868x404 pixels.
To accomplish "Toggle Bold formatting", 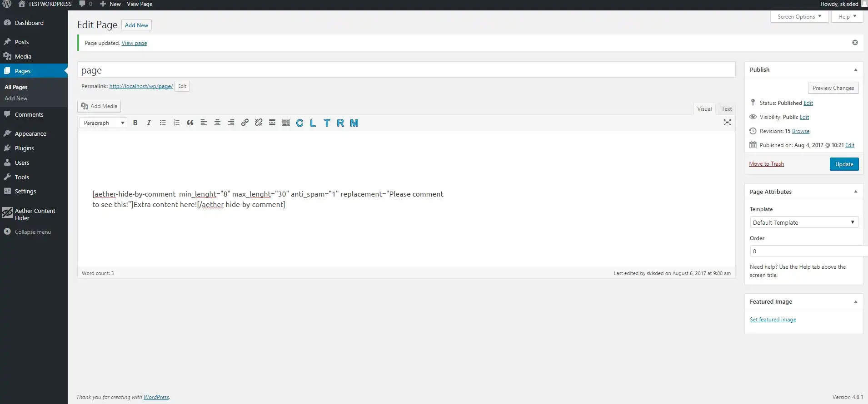I will pyautogui.click(x=135, y=123).
